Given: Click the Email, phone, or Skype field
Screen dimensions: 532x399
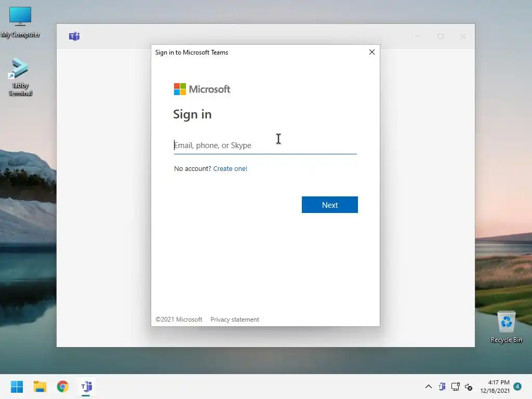Looking at the screenshot, I should tap(265, 145).
